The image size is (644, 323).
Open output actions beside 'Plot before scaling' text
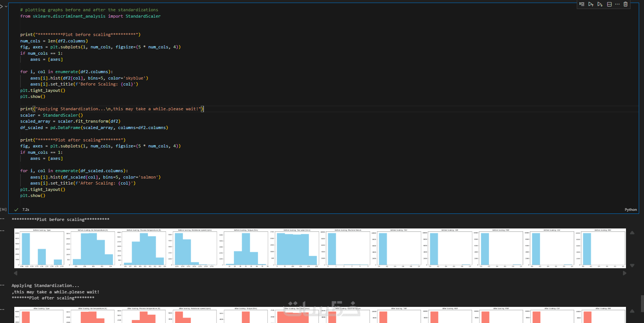tap(2, 218)
